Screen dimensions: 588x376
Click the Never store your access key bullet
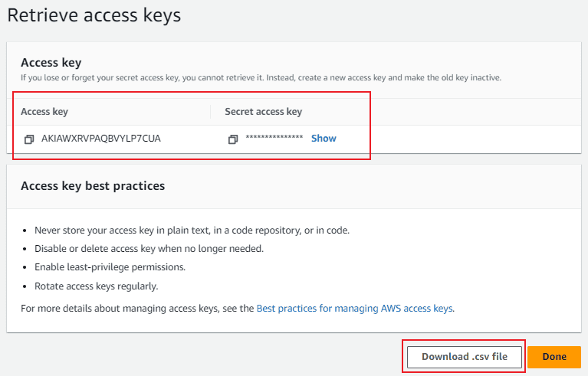pyautogui.click(x=192, y=231)
